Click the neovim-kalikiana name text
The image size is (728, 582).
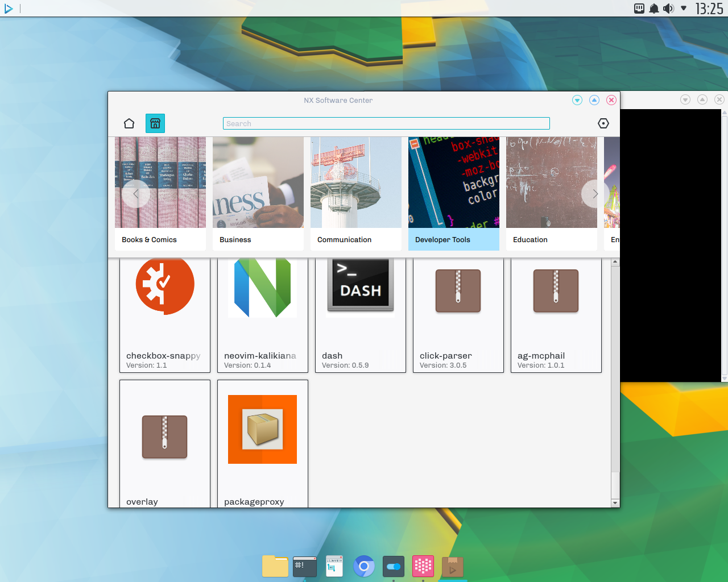(x=260, y=356)
